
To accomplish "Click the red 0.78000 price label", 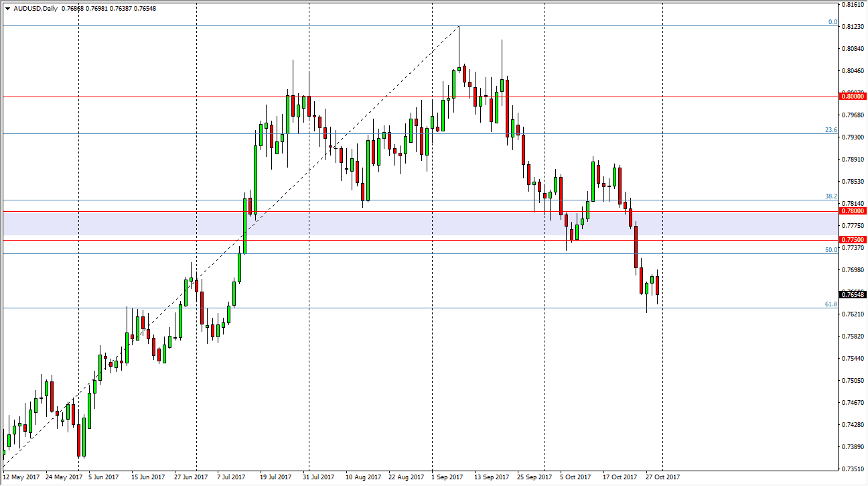I will click(x=852, y=210).
